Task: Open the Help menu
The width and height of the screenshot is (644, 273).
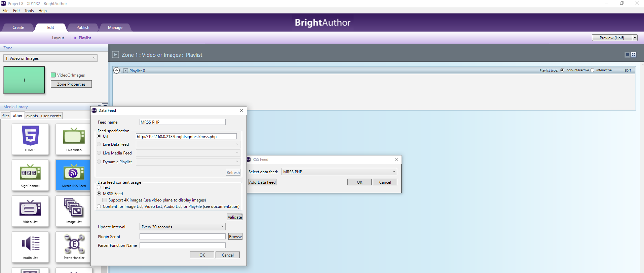Action: [42, 11]
